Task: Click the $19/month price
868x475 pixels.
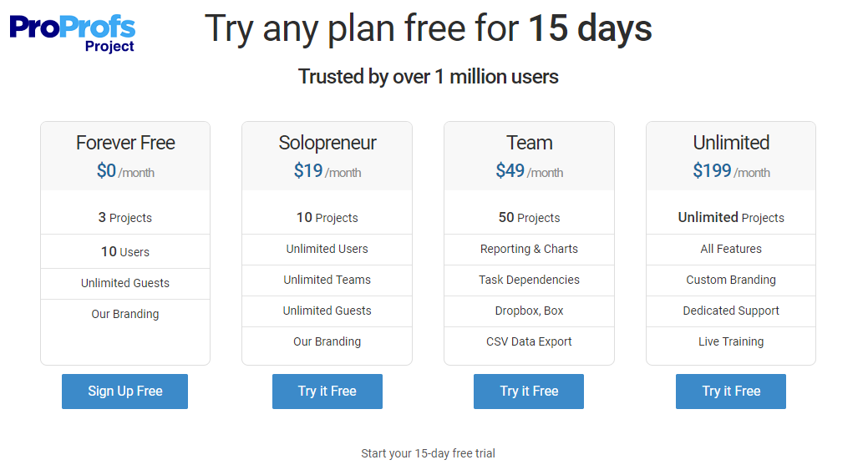Action: click(x=327, y=172)
